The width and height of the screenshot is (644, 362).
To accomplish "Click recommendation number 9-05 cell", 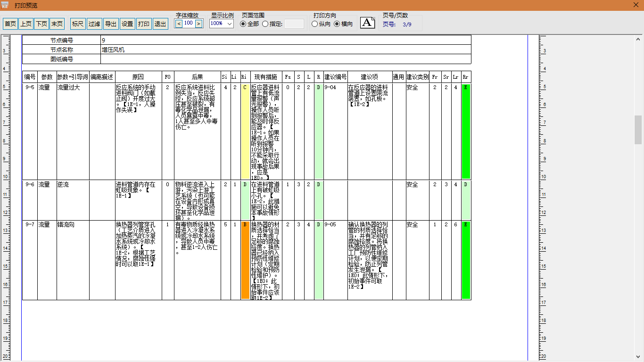I will point(336,260).
